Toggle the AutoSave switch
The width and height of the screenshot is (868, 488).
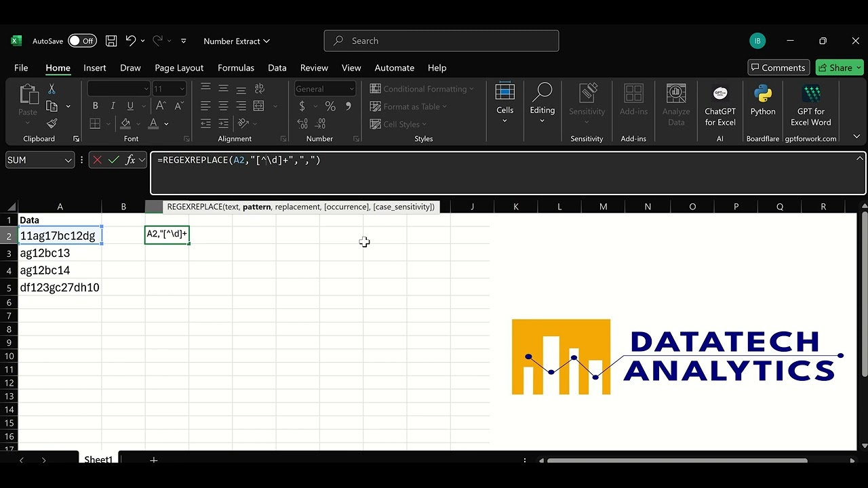pos(82,41)
